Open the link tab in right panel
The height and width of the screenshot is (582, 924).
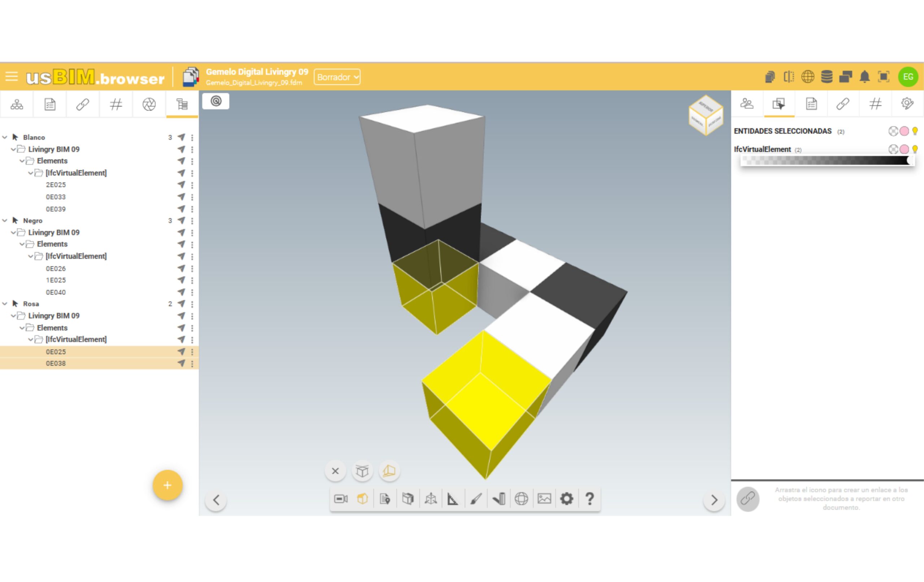(x=843, y=104)
